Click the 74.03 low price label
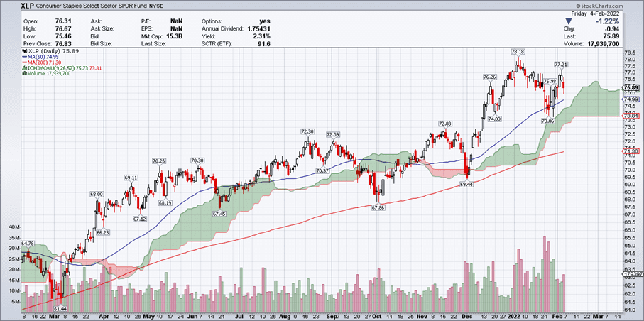Screen dimensions: 644x321 point(496,118)
